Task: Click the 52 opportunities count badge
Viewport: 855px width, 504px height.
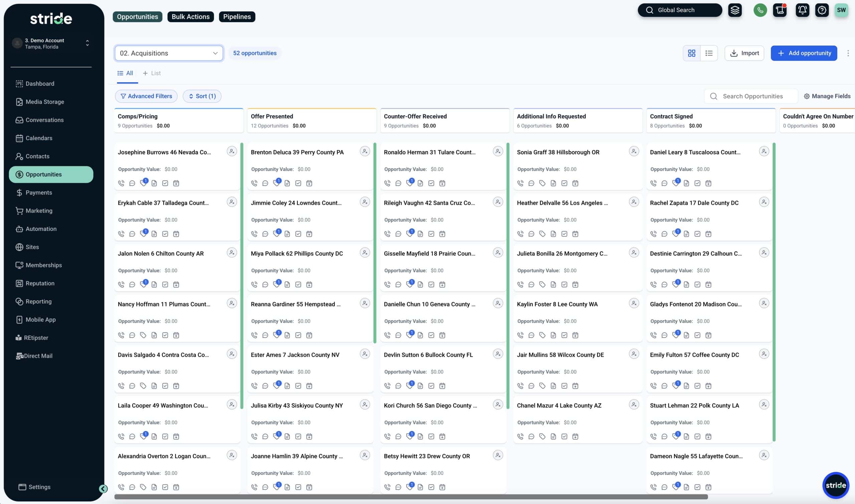Action: click(x=254, y=53)
